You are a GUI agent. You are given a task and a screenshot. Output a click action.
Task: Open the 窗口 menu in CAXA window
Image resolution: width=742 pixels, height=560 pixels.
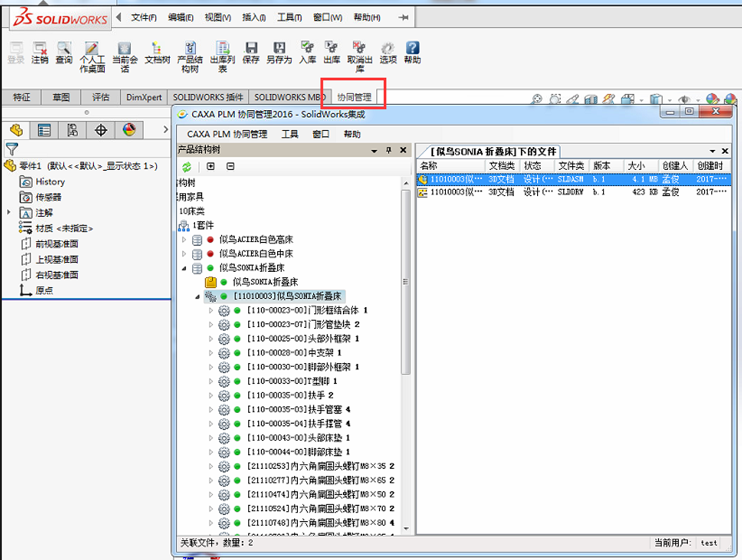pos(321,134)
